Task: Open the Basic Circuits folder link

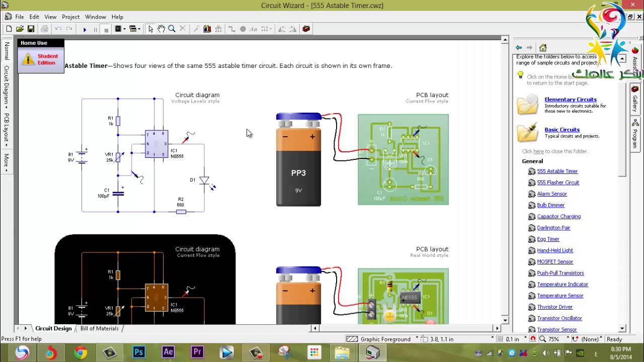Action: coord(562,130)
